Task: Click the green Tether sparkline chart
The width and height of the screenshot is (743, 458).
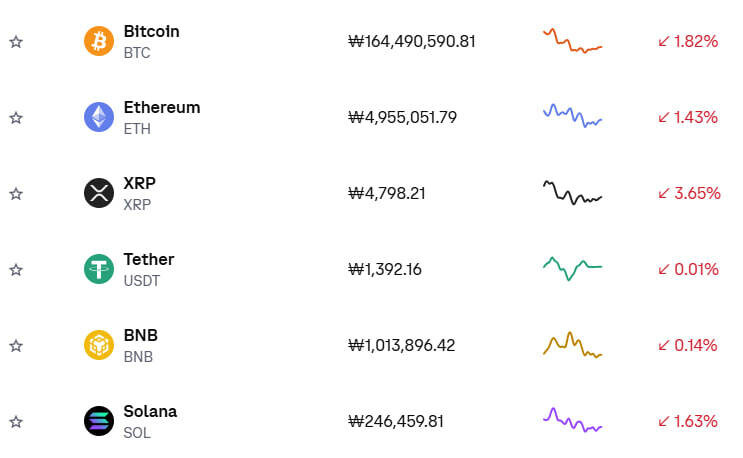Action: (x=572, y=268)
